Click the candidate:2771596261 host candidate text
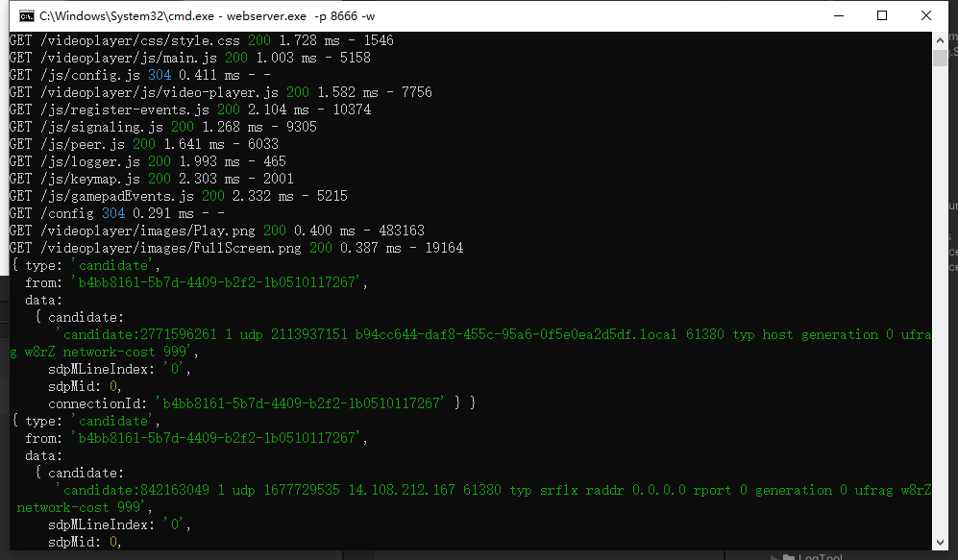Screen dimensions: 958x560 coord(471,343)
